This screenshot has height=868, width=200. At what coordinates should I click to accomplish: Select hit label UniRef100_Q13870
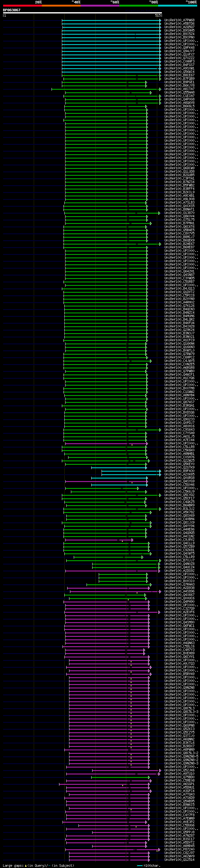click(179, 213)
